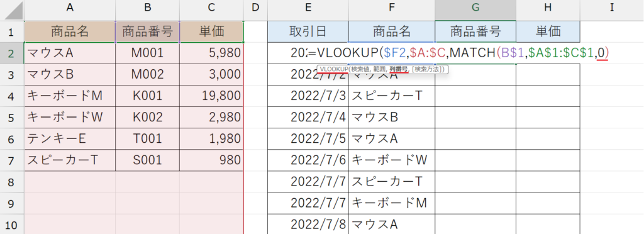Screen dimensions: 644x234
Task: Select cell K001
Action: pyautogui.click(x=147, y=96)
